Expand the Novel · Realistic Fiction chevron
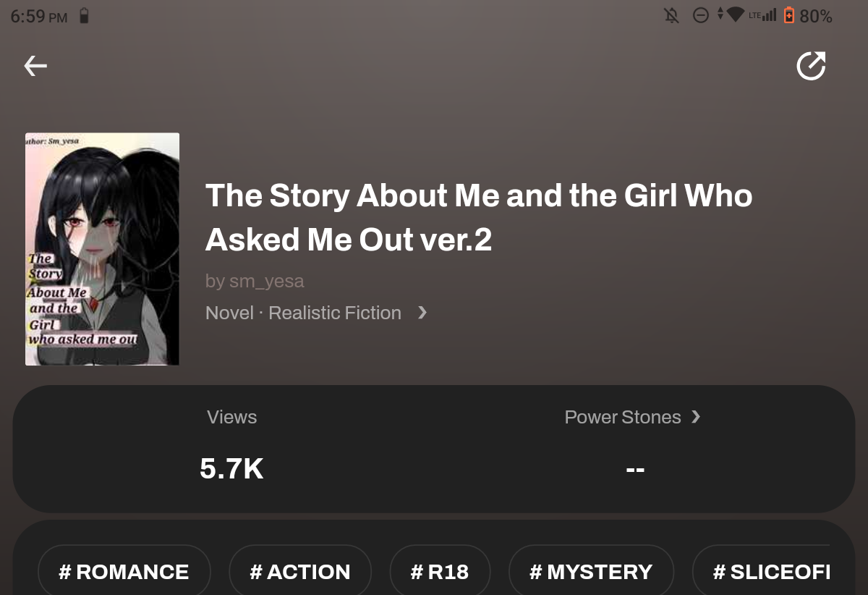 (422, 313)
